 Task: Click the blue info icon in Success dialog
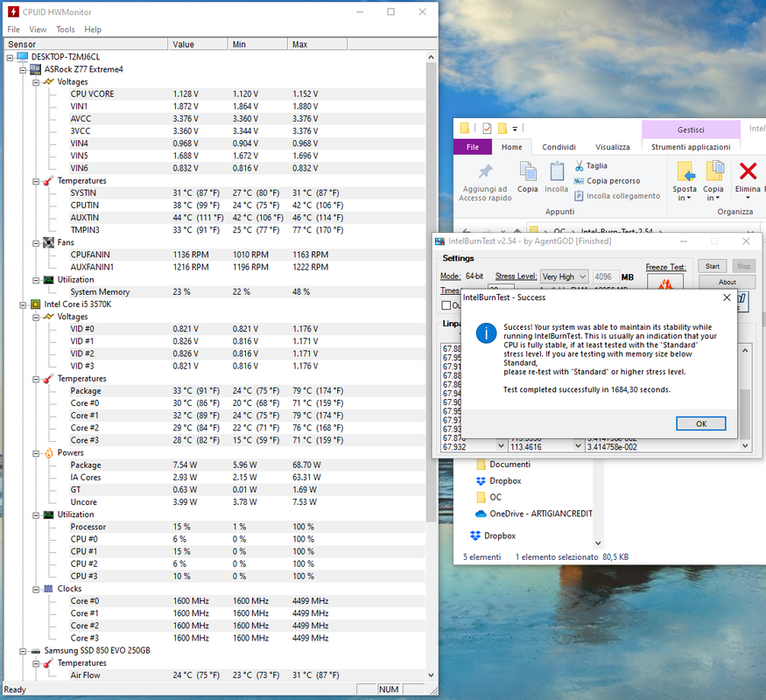tap(486, 333)
